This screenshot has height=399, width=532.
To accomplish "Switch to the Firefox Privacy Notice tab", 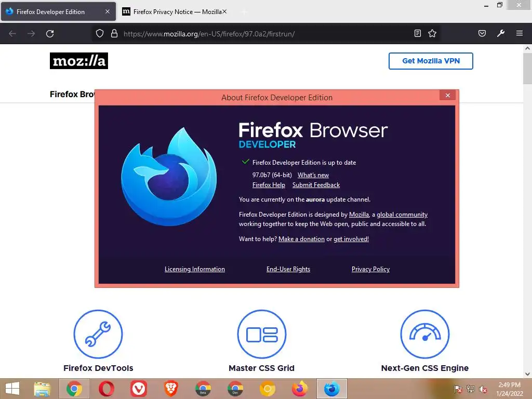I will [x=174, y=11].
